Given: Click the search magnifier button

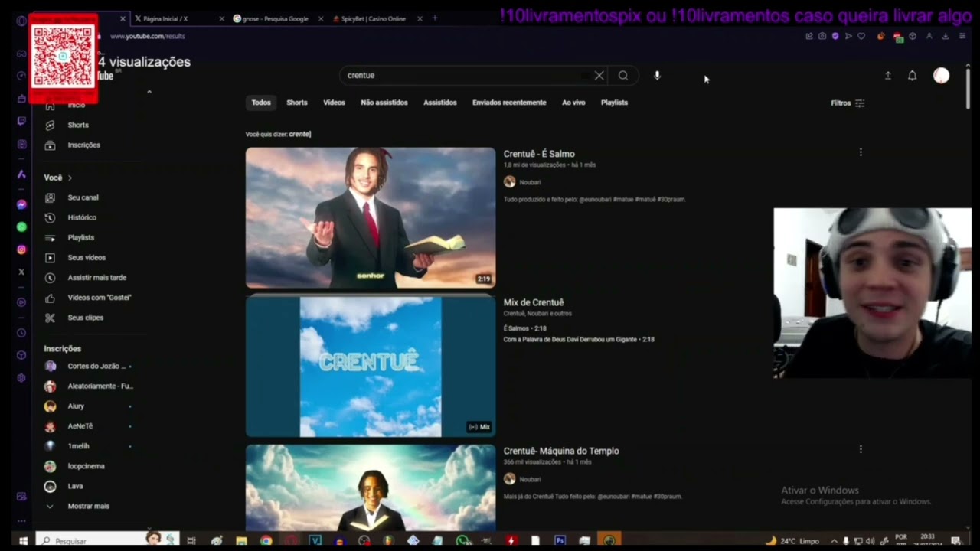Looking at the screenshot, I should coord(623,75).
